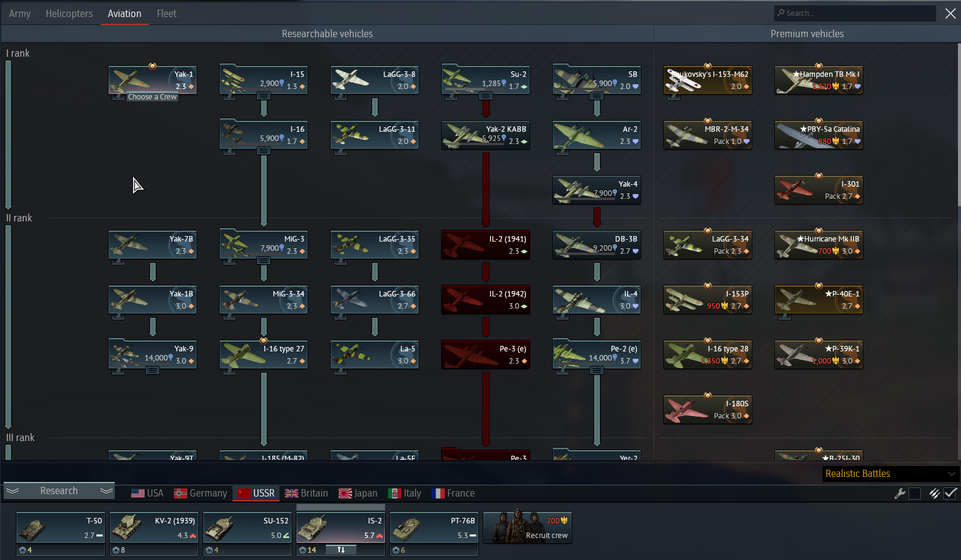Expand the Su-2 group folder

(x=486, y=96)
